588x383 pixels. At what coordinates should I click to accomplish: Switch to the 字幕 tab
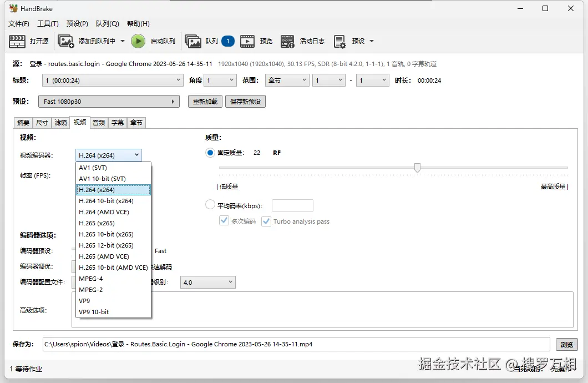(x=118, y=123)
